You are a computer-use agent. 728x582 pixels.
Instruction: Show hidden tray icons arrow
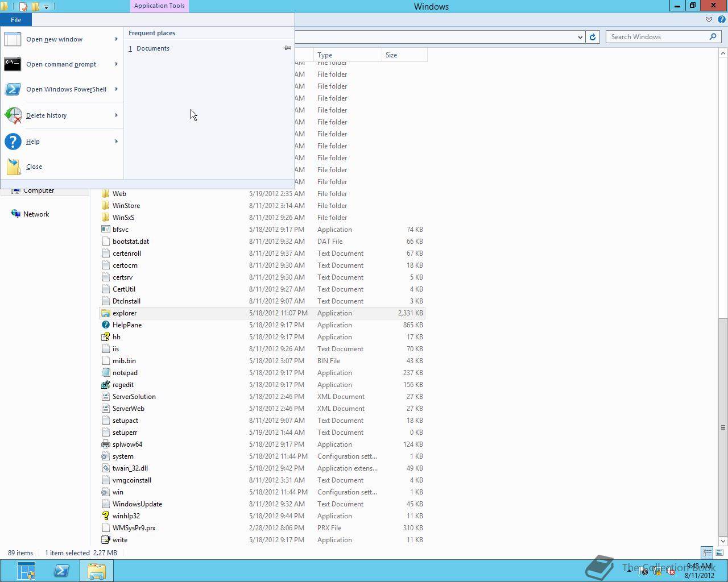(630, 572)
